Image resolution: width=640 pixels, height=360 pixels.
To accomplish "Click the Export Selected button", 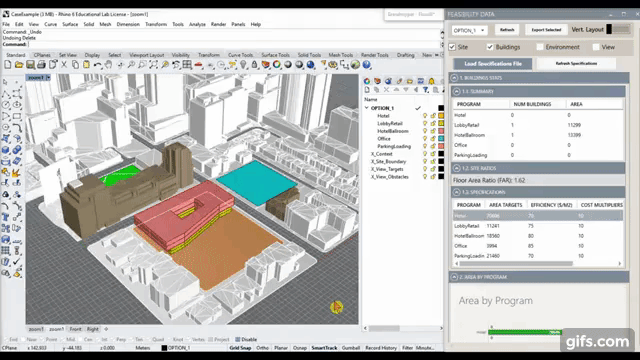I will coord(546,30).
